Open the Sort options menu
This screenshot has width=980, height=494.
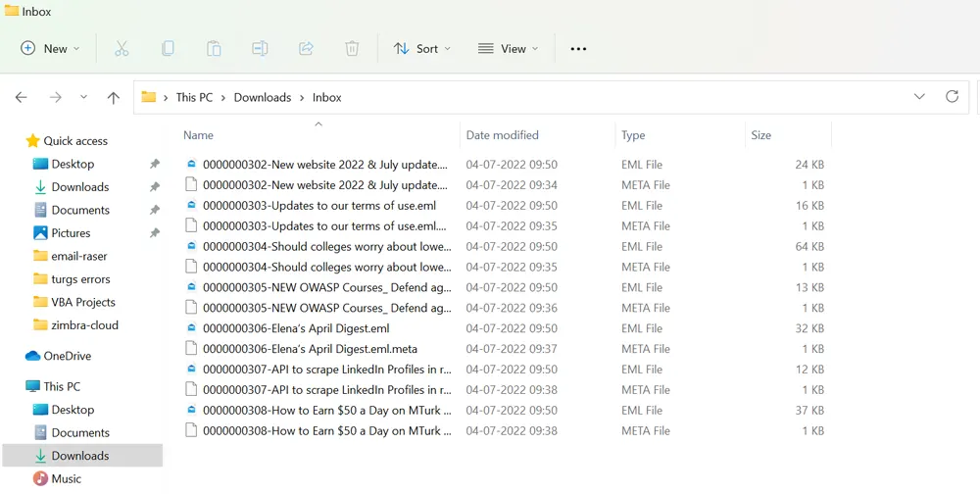click(x=422, y=48)
